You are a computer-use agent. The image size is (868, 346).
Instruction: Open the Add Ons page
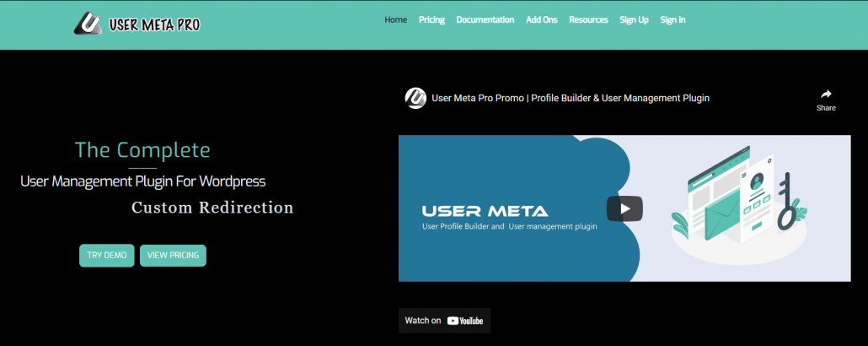(x=541, y=20)
